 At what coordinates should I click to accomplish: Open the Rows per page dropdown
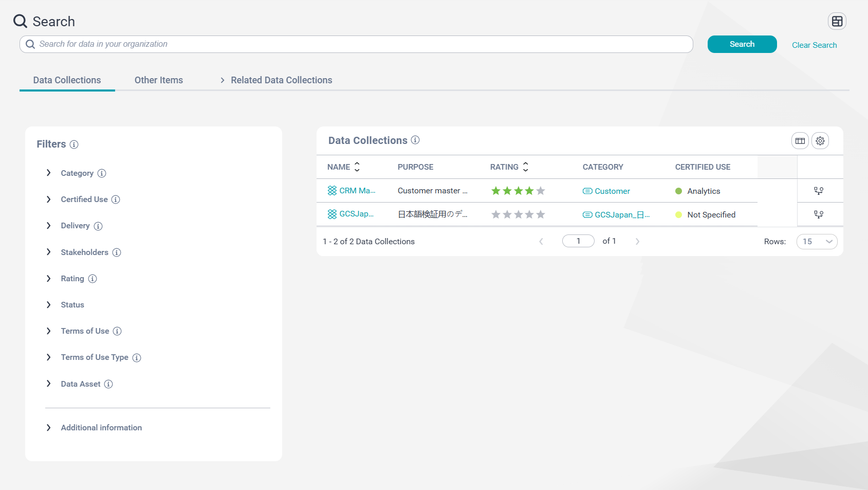coord(817,242)
